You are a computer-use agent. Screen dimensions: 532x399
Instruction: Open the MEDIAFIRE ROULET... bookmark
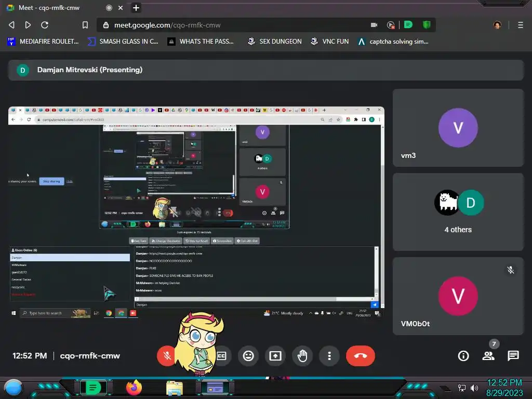(43, 42)
